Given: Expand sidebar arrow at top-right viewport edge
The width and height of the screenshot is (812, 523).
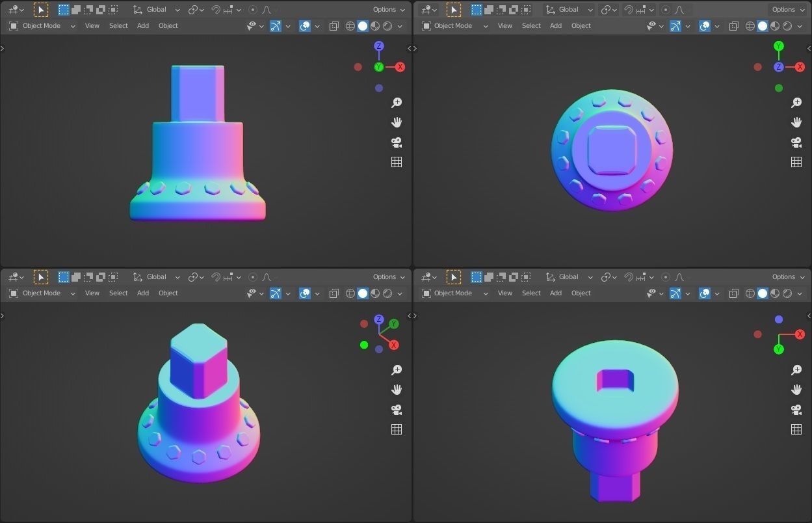Looking at the screenshot, I should tap(809, 48).
